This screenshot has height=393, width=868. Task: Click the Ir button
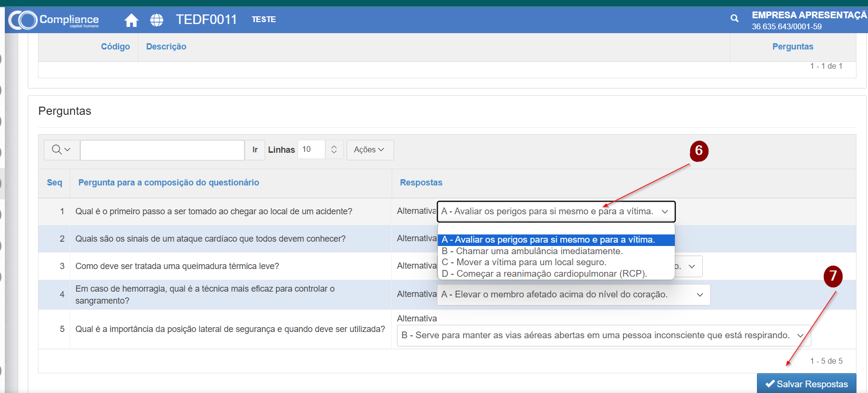click(255, 150)
